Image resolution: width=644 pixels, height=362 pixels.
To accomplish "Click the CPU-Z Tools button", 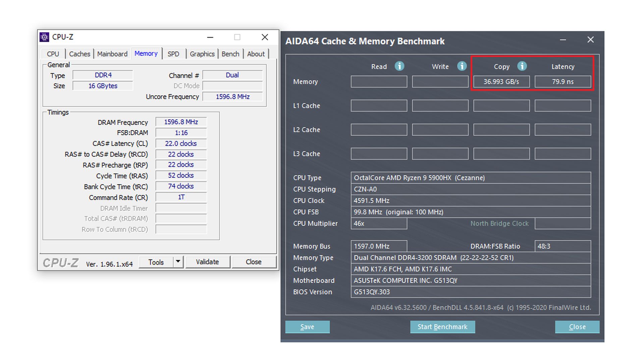I will pyautogui.click(x=156, y=262).
